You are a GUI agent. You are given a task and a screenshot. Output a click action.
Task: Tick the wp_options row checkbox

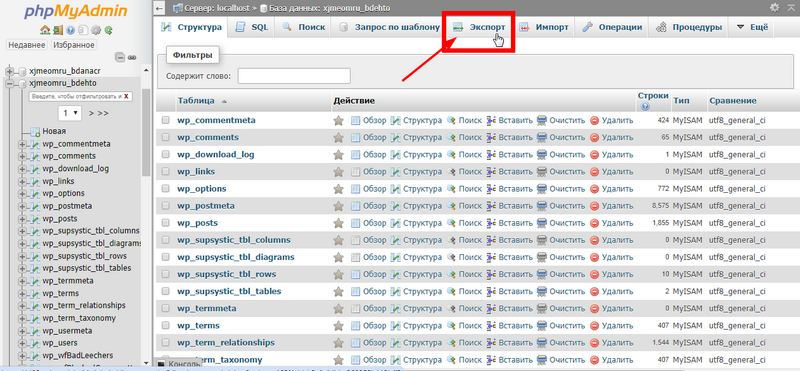tap(165, 189)
